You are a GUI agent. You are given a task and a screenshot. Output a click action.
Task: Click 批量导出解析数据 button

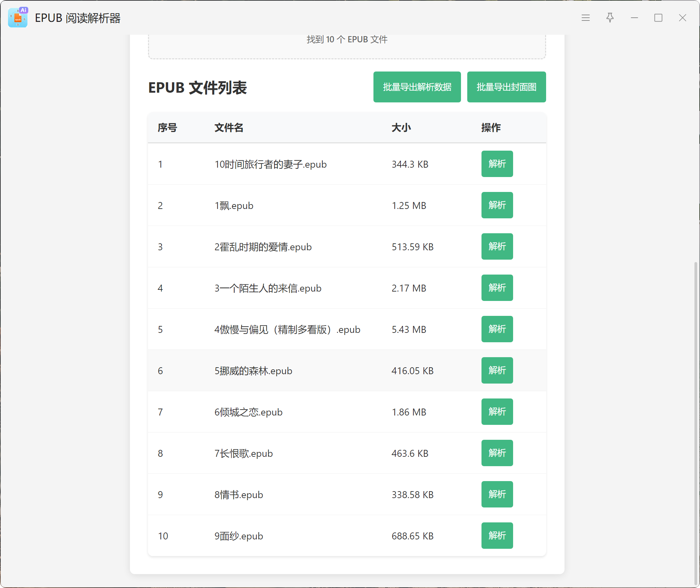pyautogui.click(x=417, y=87)
